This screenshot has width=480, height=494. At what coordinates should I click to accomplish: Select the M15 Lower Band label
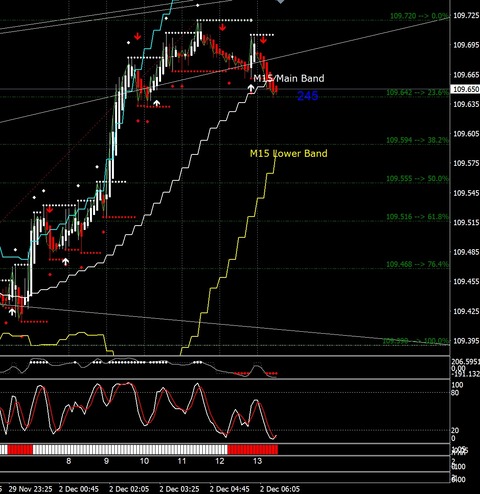point(289,153)
